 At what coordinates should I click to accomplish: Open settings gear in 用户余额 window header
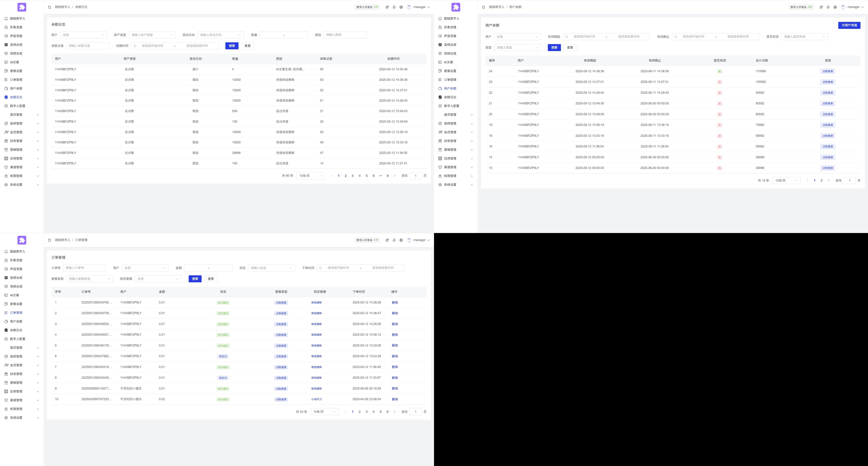[x=835, y=7]
